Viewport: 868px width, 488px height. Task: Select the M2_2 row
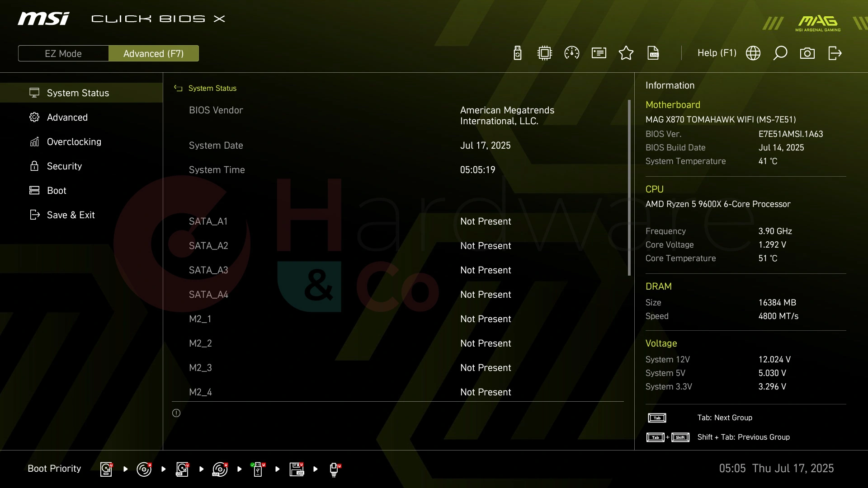click(x=398, y=343)
